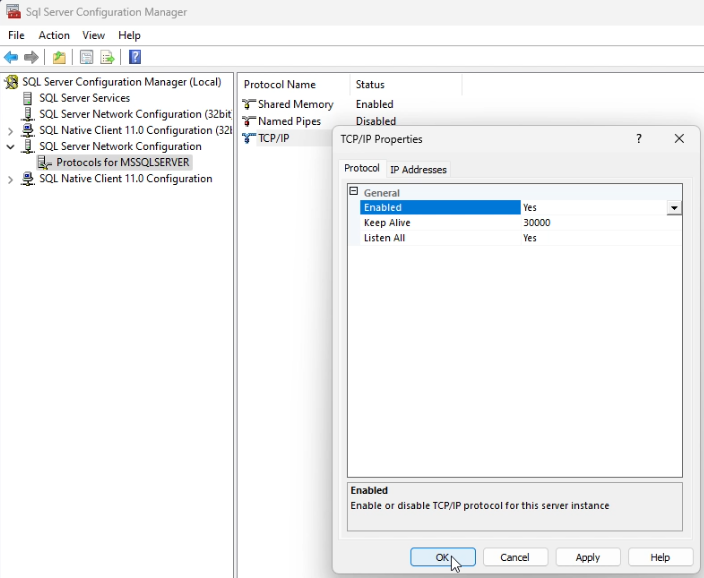Click the Up one level folder icon
The height and width of the screenshot is (578, 704).
(x=59, y=57)
